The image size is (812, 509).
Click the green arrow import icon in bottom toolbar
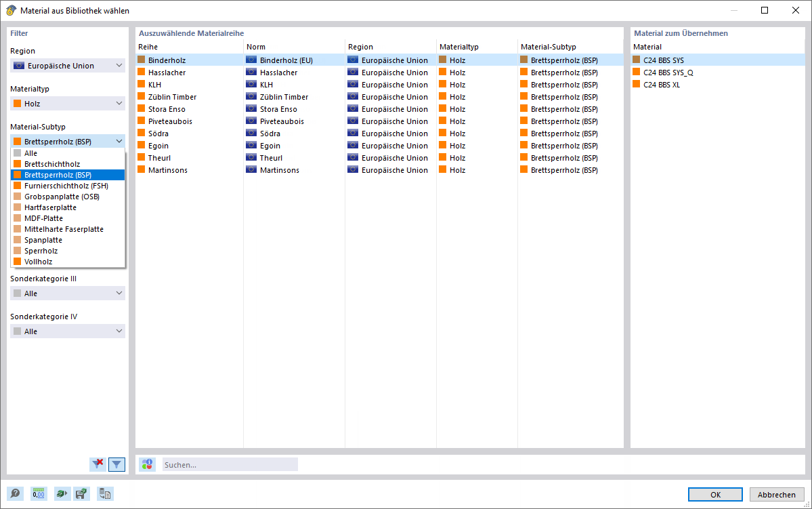(x=62, y=494)
